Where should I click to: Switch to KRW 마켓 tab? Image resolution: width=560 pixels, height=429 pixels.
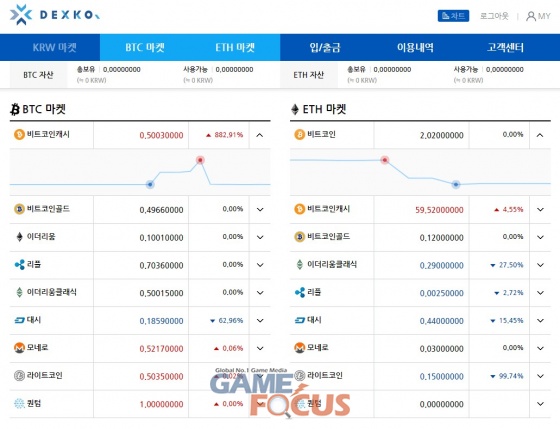coord(55,48)
